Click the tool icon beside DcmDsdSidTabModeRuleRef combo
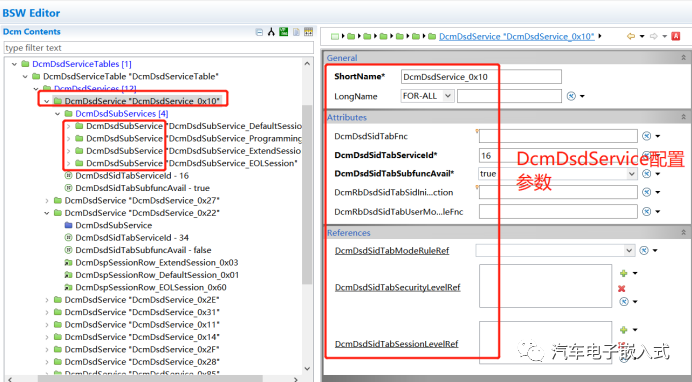Viewport: 692px width, 382px height. coord(644,251)
